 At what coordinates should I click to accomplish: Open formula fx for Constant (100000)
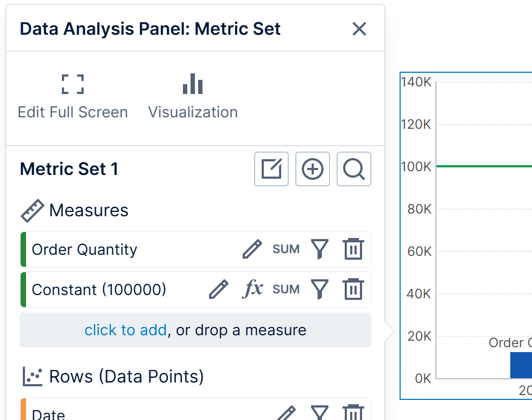(x=252, y=290)
